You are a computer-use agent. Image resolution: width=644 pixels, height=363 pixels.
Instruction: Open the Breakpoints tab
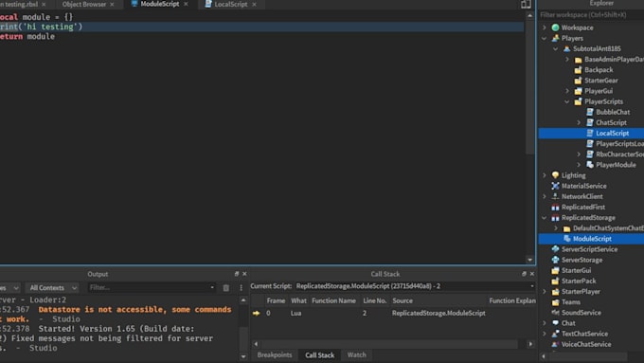(275, 354)
